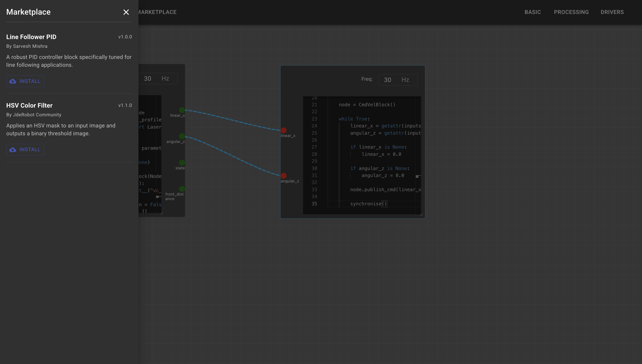Open the PROCESSING menu
This screenshot has width=642, height=364.
coord(571,12)
